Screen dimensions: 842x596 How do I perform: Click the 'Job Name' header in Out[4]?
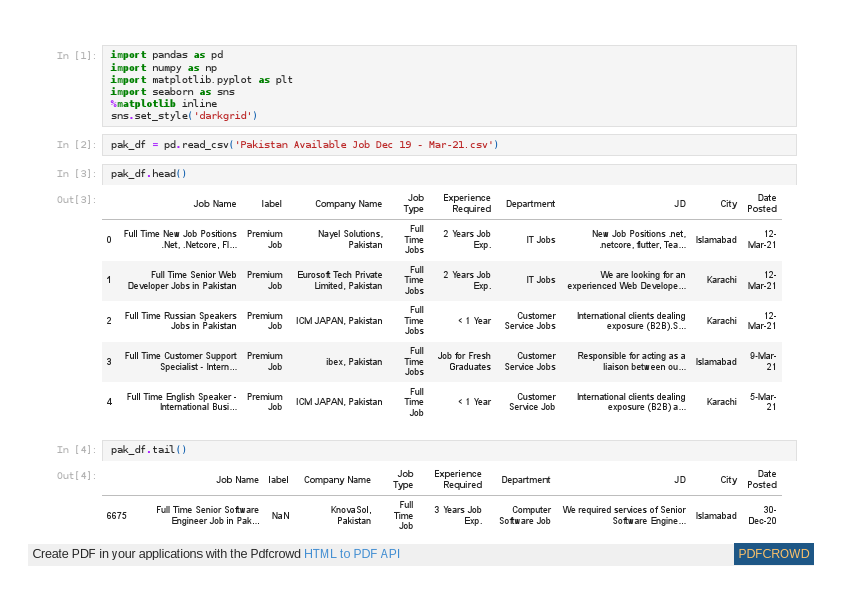pos(237,480)
